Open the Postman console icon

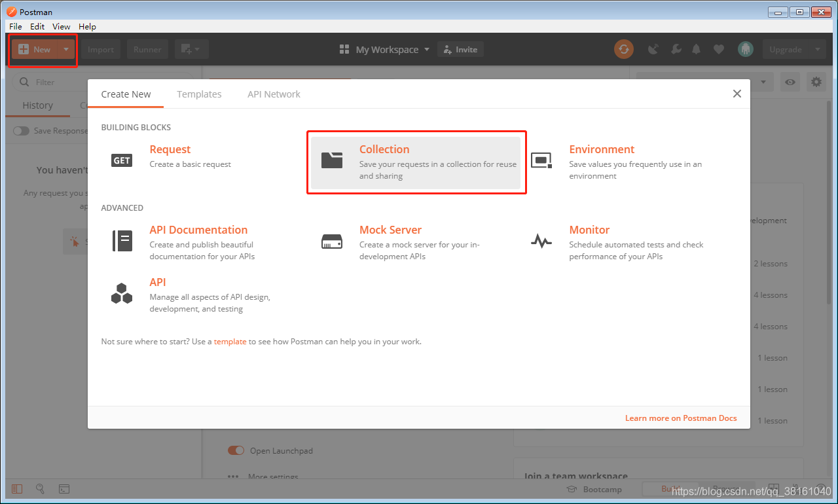coord(64,488)
